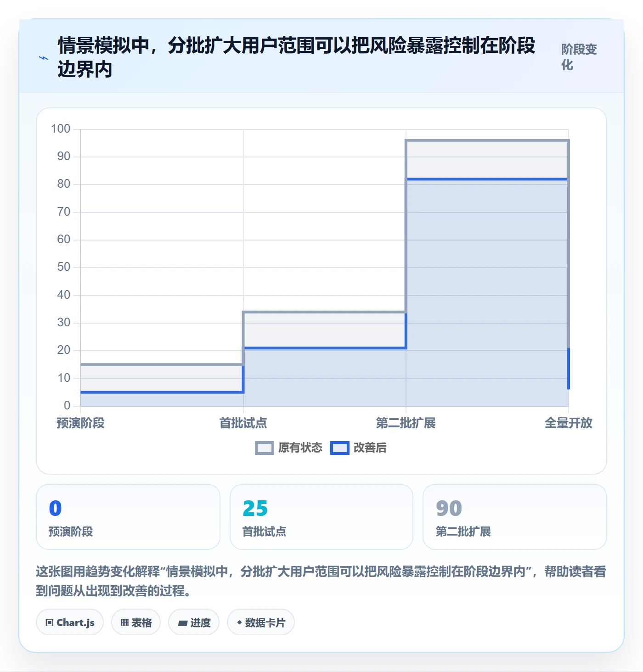Open the stat card showing 0
This screenshot has width=643, height=672.
pos(128,517)
